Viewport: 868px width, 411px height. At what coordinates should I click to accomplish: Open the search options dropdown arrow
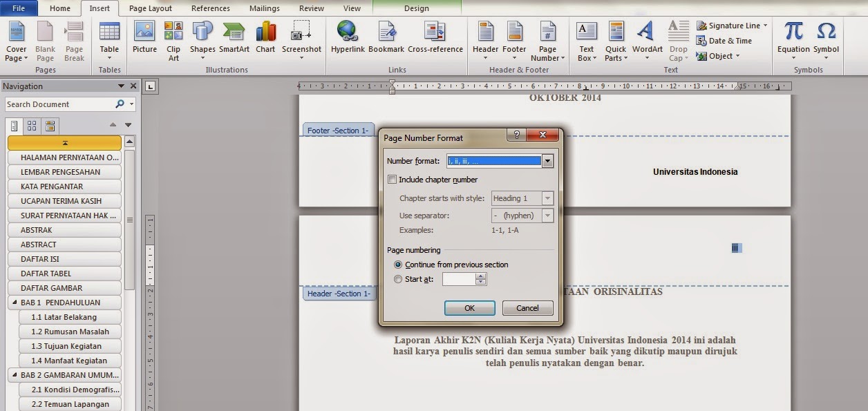[131, 104]
